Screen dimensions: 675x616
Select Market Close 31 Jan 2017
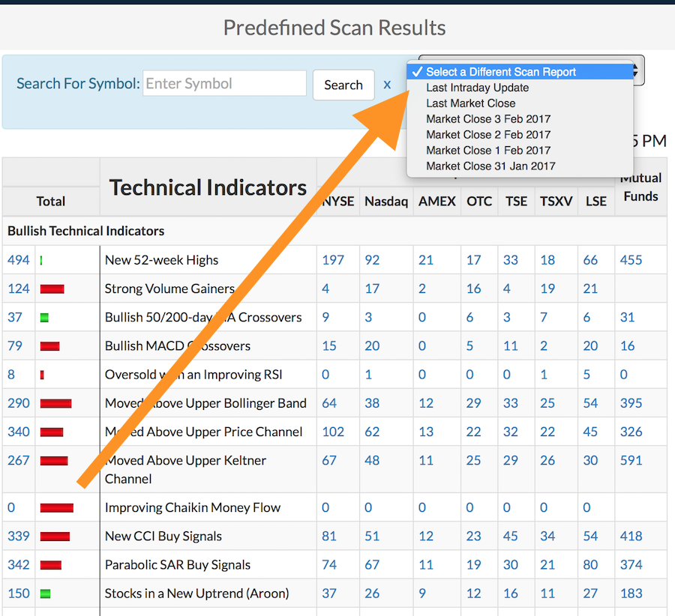click(x=490, y=166)
